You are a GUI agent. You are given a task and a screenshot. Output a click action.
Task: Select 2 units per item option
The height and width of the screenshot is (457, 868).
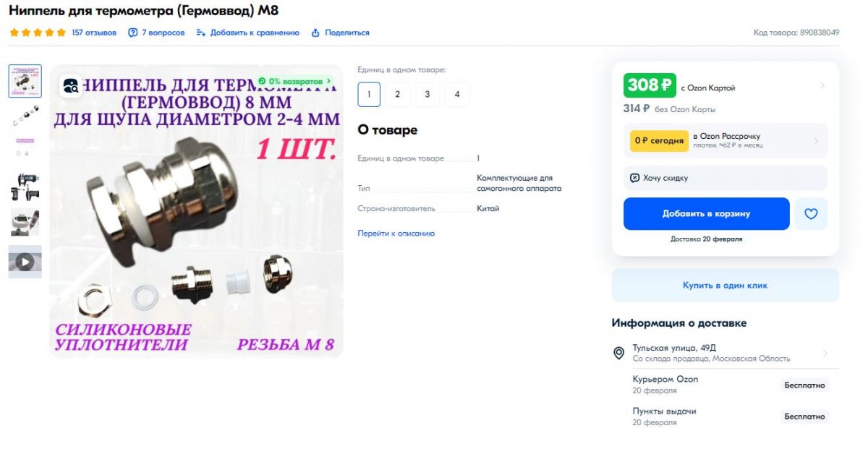[398, 95]
